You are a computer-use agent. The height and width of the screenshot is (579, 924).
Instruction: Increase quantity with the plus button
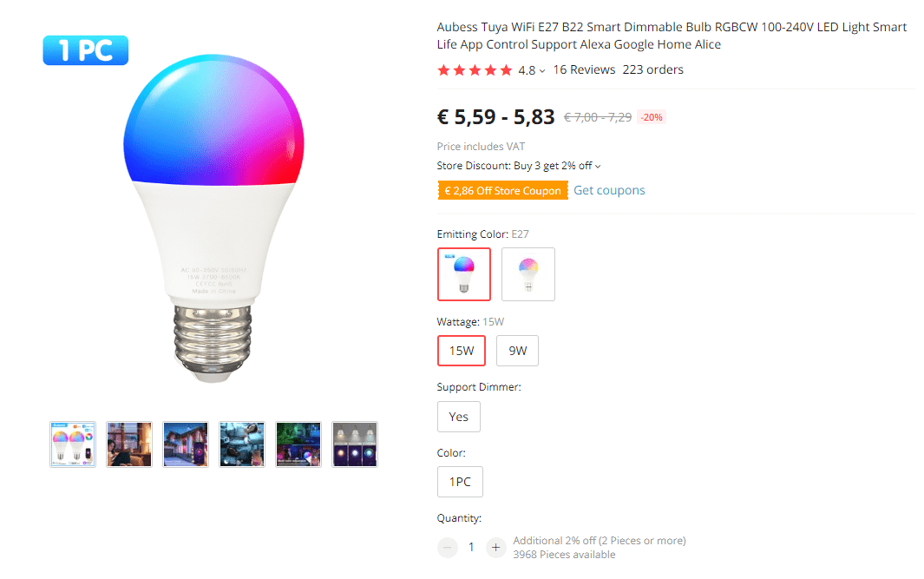(495, 547)
